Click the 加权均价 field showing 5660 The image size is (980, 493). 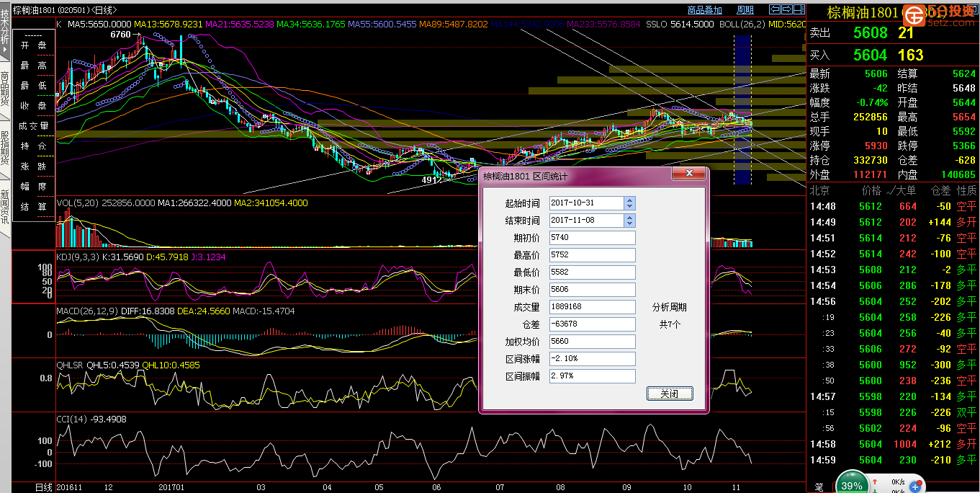point(592,342)
